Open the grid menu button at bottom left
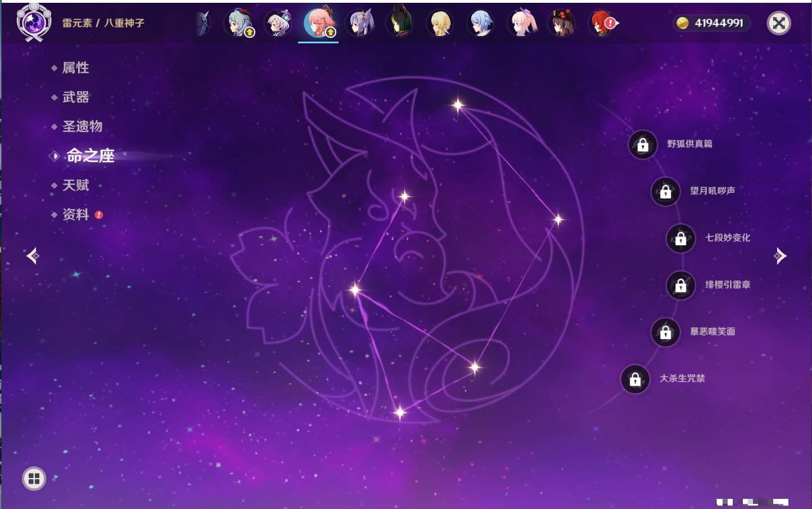812x509 pixels. pos(34,479)
